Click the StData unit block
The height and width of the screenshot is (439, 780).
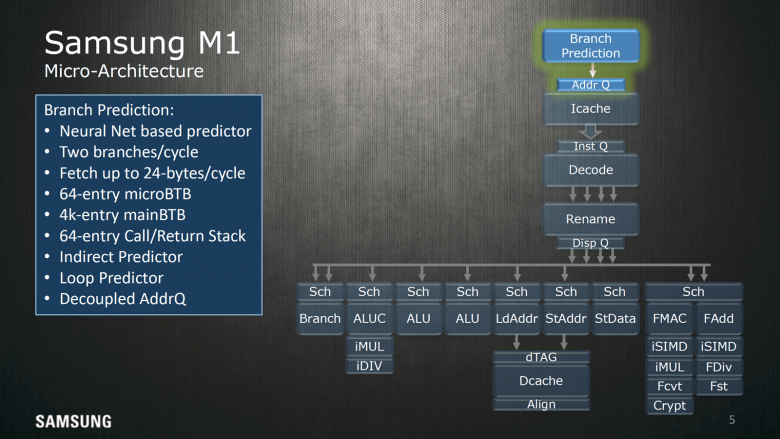tap(615, 318)
